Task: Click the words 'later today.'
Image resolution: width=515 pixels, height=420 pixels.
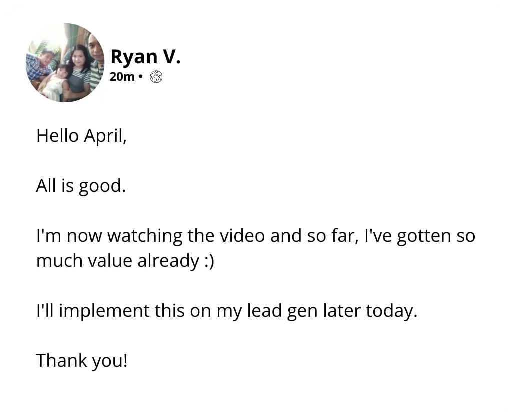Action: point(370,310)
